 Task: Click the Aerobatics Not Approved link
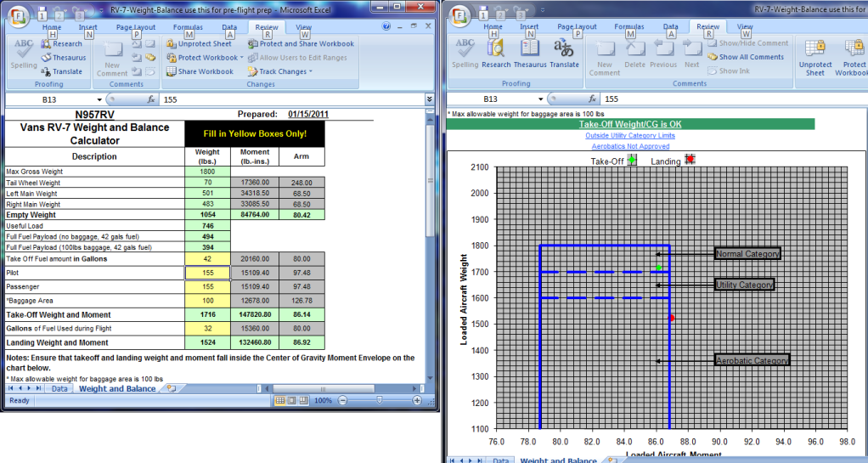[x=630, y=146]
